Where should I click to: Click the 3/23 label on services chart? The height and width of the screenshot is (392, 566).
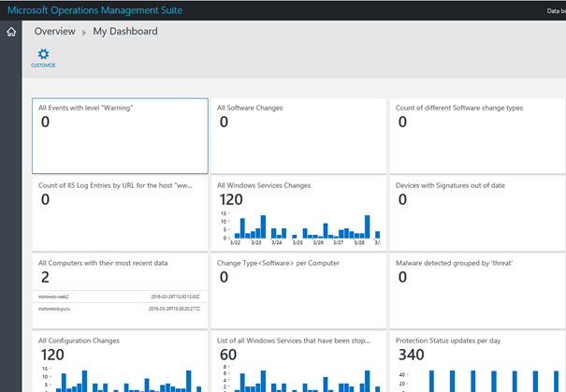tap(256, 242)
